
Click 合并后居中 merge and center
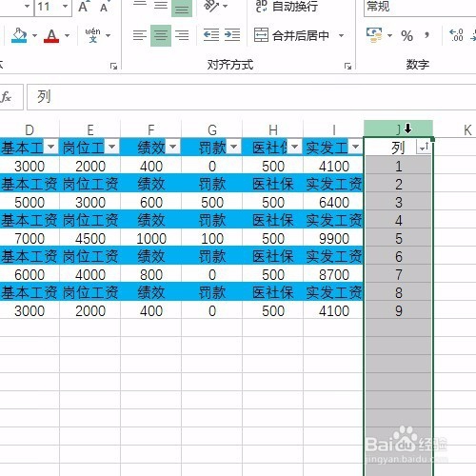click(x=291, y=35)
